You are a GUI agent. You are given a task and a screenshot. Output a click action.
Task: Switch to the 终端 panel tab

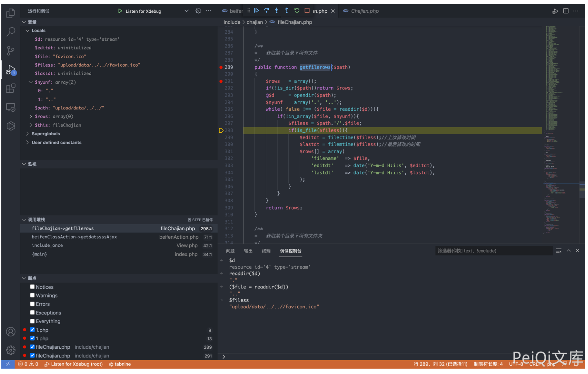(x=266, y=251)
